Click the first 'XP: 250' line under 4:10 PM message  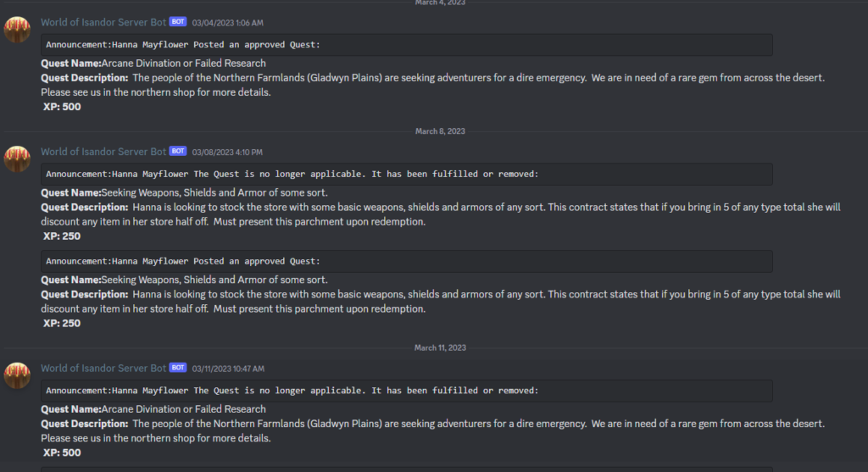(62, 236)
